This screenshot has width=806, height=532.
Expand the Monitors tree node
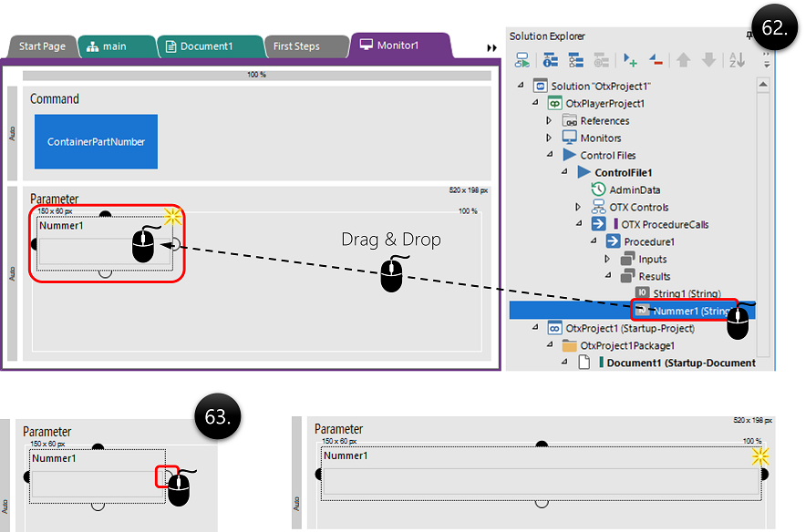click(x=549, y=138)
